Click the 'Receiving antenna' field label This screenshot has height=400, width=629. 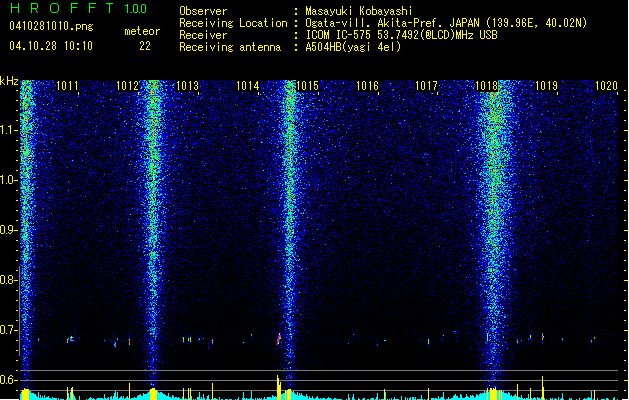(x=230, y=47)
